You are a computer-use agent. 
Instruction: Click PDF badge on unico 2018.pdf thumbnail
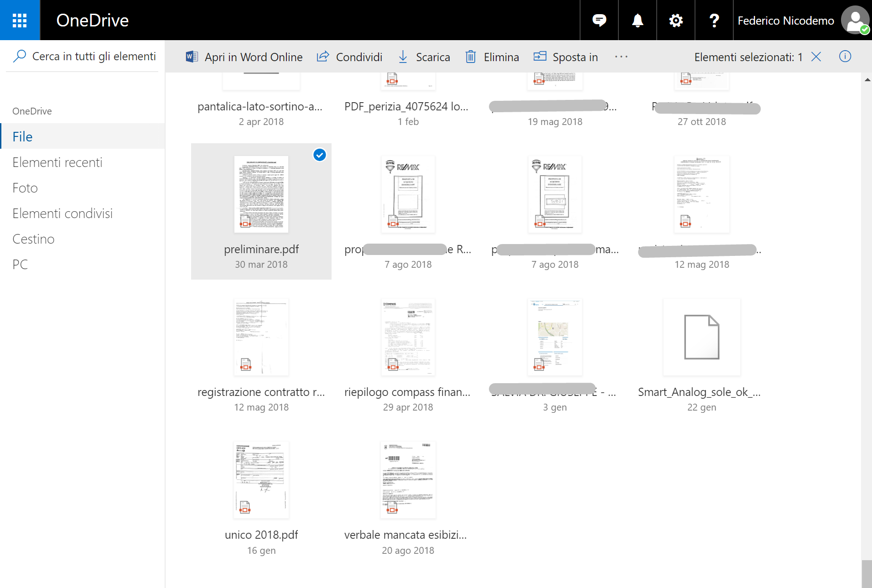coord(245,507)
